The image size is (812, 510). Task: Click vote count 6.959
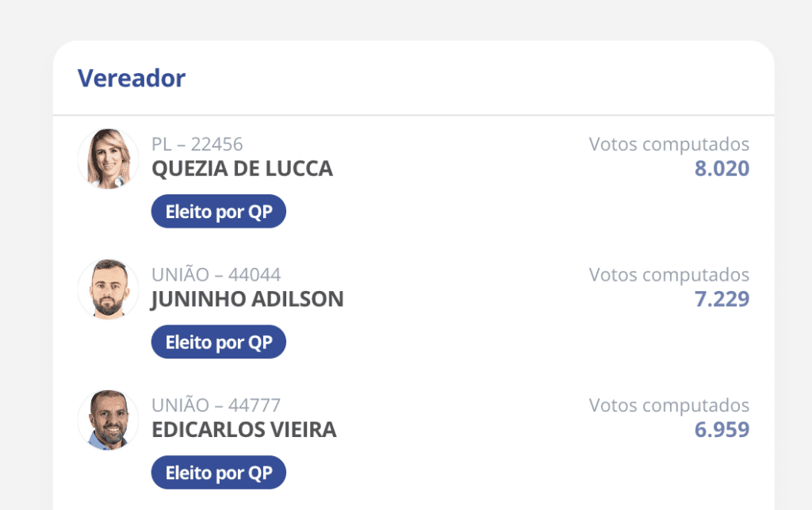click(722, 430)
